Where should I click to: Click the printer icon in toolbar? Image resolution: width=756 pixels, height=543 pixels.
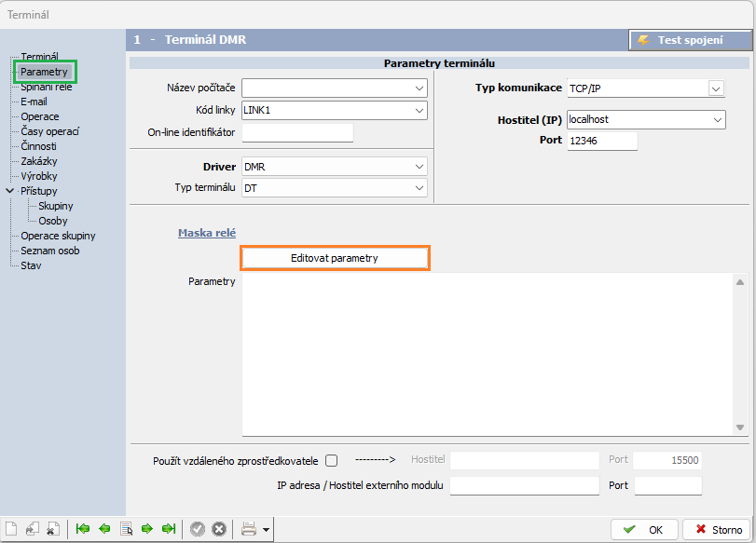(x=248, y=529)
